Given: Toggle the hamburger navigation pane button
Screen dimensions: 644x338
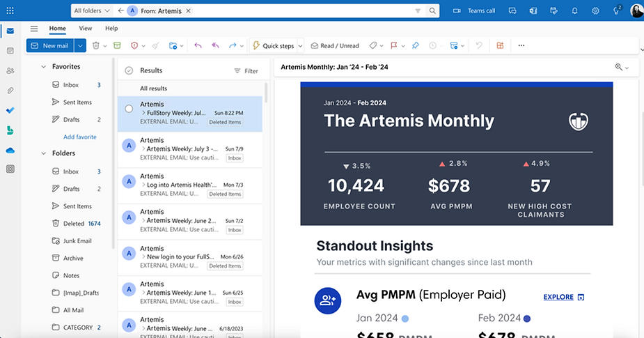Looking at the screenshot, I should point(34,29).
